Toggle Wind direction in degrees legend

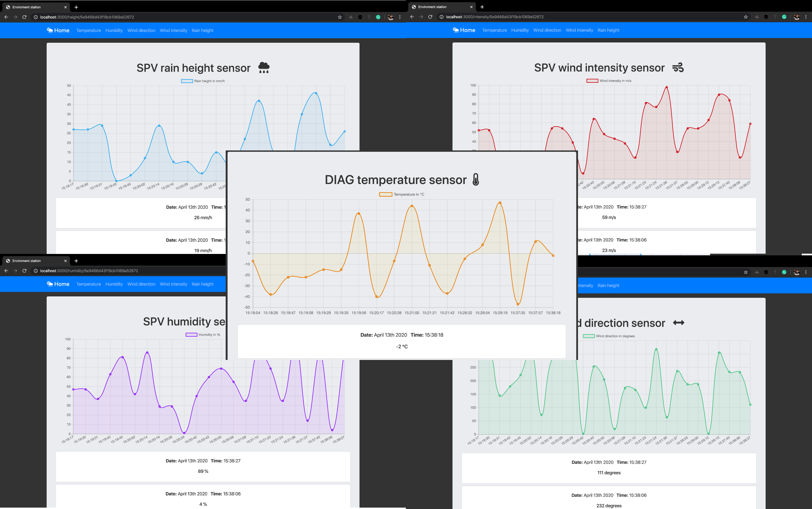point(609,336)
